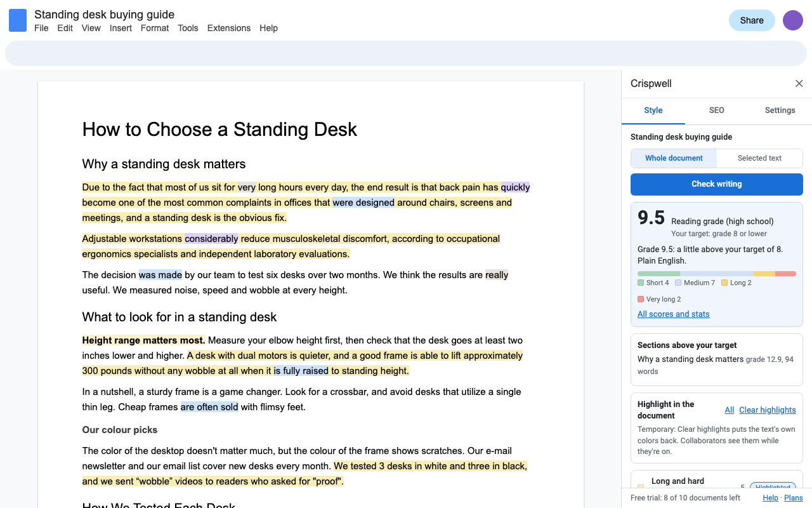Toggle the Long and hard Highlighted pill

(x=773, y=487)
